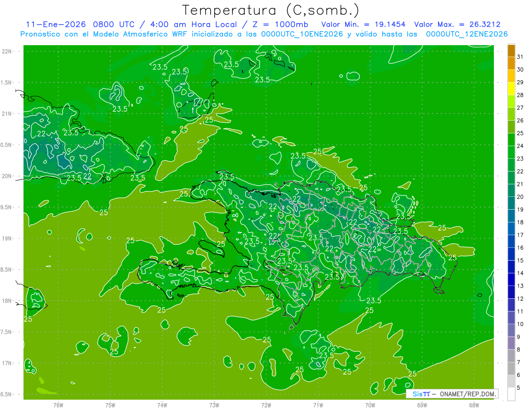The height and width of the screenshot is (411, 532).
Task: Click '0000UTC_10ENE2026' initialization time text
Action: click(x=302, y=34)
